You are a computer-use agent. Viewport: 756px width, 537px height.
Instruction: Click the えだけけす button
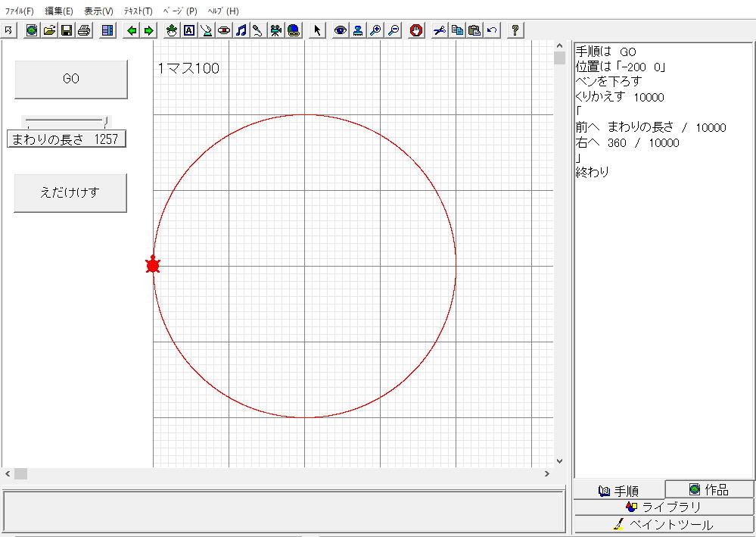[x=70, y=192]
